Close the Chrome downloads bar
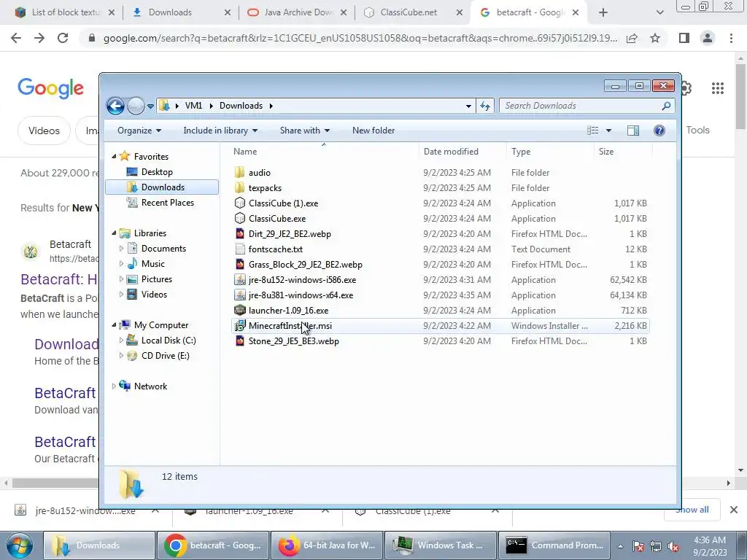Image resolution: width=747 pixels, height=560 pixels. (x=734, y=510)
